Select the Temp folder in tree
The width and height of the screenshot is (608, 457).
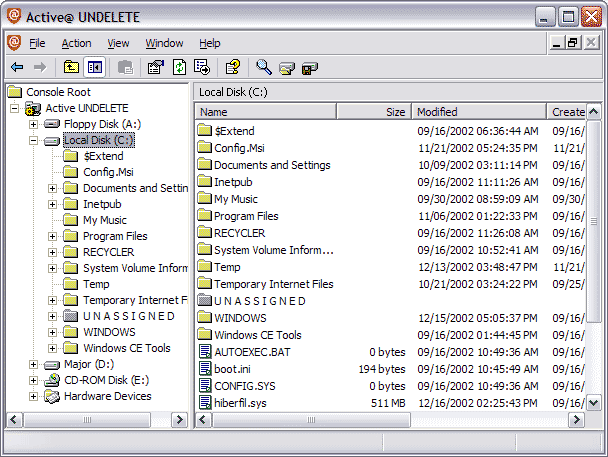click(x=96, y=284)
